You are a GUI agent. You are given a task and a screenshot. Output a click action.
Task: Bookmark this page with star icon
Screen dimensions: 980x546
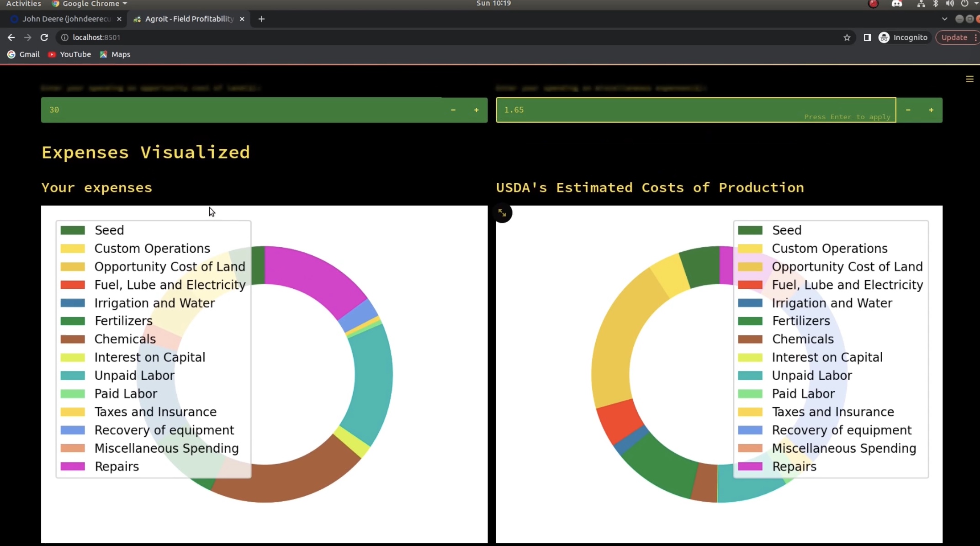pyautogui.click(x=847, y=37)
